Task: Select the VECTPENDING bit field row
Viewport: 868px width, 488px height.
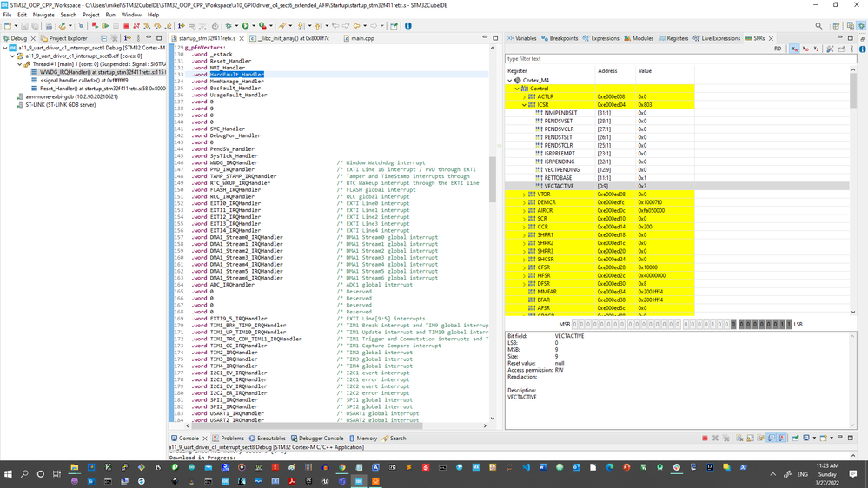Action: tap(677, 170)
